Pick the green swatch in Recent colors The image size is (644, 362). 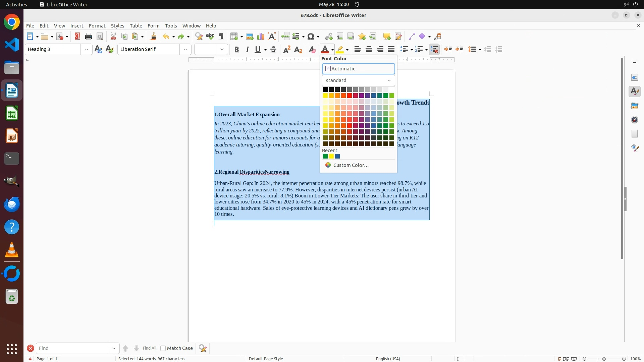(325, 157)
